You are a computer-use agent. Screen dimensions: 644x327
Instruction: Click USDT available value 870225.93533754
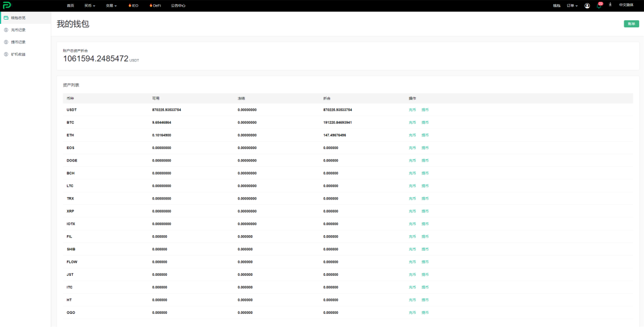(166, 110)
